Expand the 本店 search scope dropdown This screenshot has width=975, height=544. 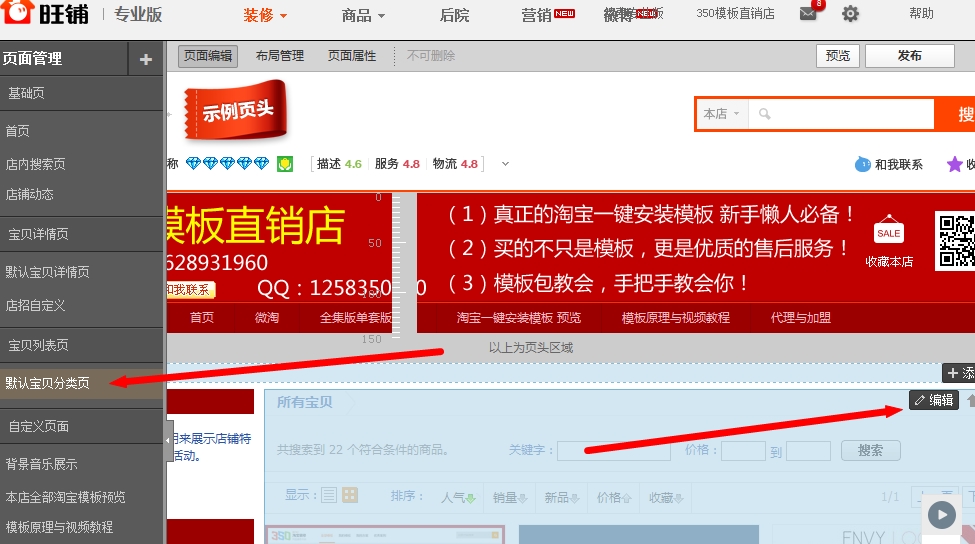click(x=722, y=114)
